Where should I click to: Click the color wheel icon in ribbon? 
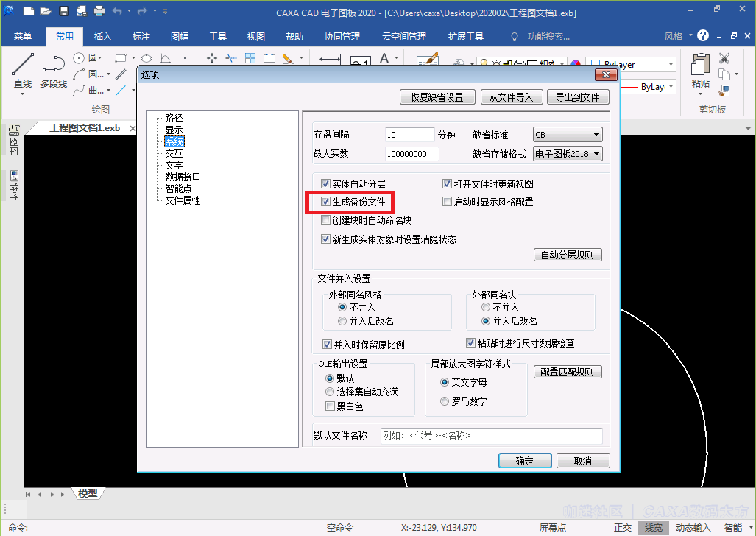pyautogui.click(x=575, y=63)
